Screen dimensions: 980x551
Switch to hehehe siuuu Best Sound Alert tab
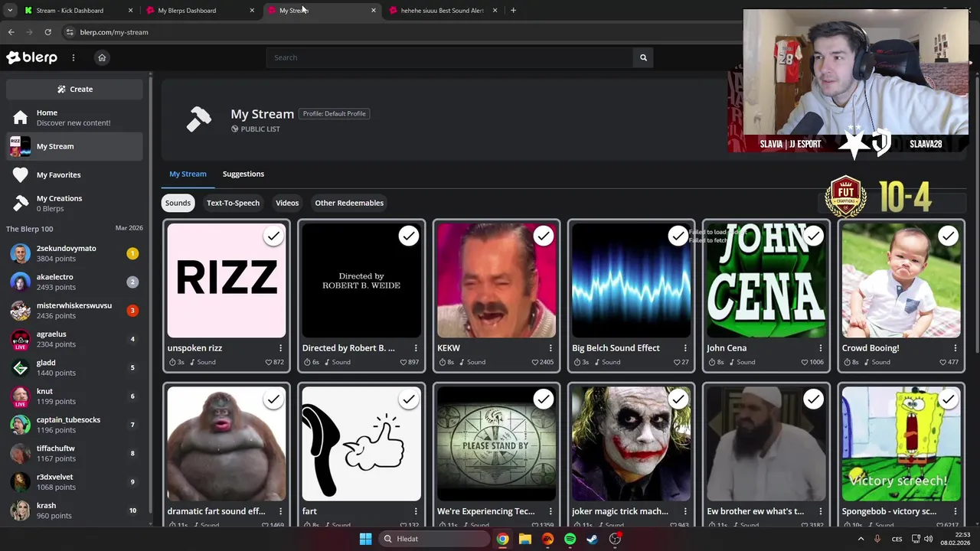443,11
